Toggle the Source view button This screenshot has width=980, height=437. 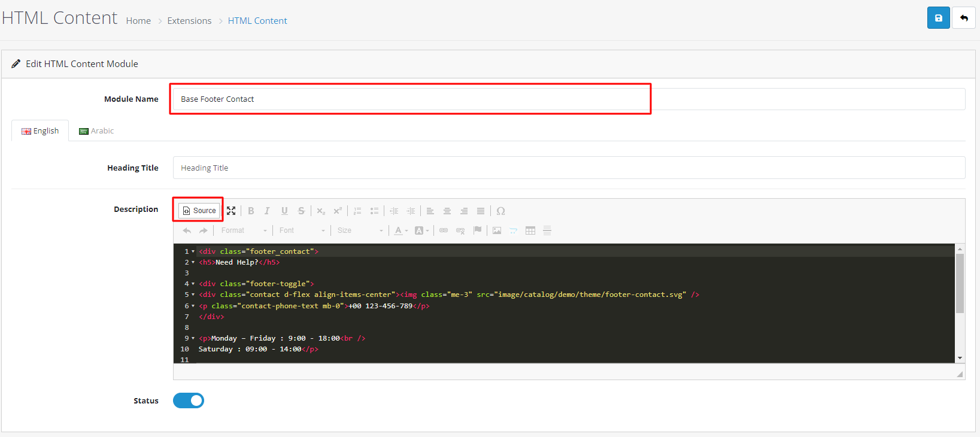pyautogui.click(x=199, y=211)
